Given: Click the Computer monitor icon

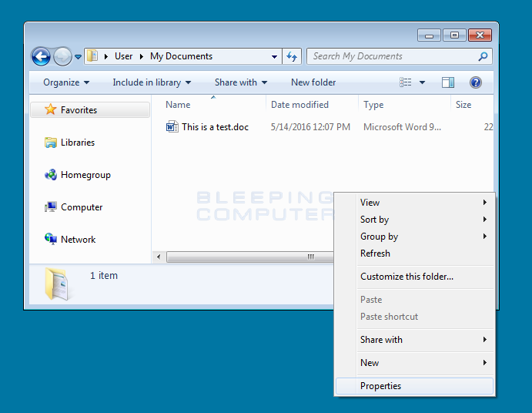Looking at the screenshot, I should pyautogui.click(x=51, y=206).
